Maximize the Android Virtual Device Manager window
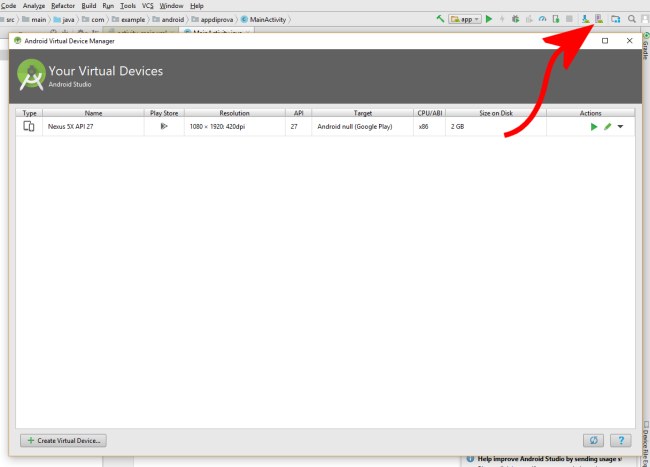Viewport: 650px width, 467px height. tap(605, 41)
